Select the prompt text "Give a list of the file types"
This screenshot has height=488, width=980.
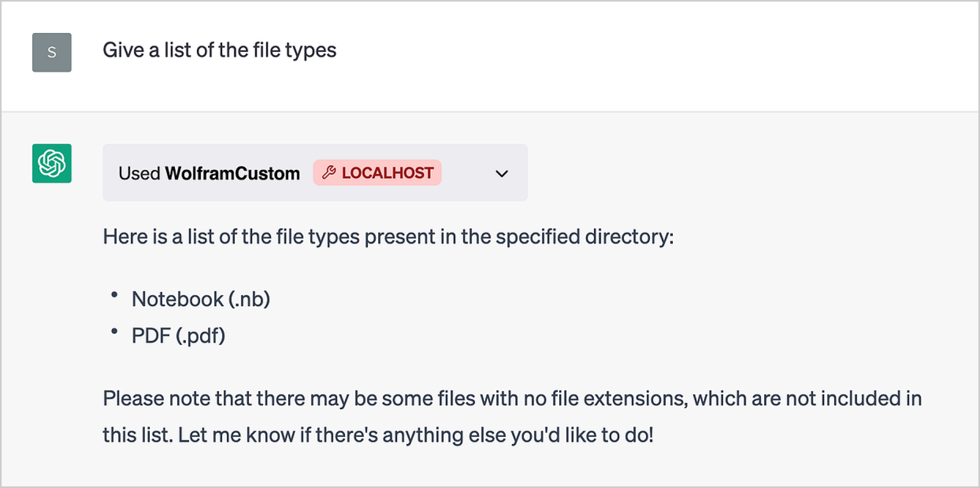(219, 50)
